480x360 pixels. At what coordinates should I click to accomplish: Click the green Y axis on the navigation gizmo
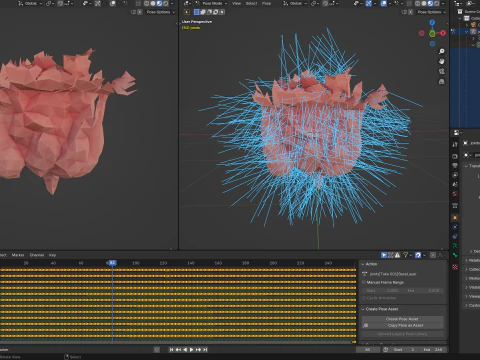pyautogui.click(x=432, y=33)
